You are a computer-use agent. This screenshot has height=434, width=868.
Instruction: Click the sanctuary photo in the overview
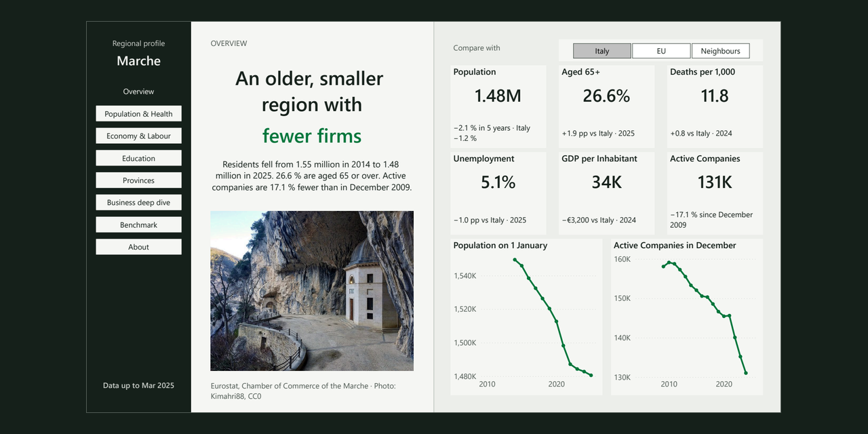click(x=312, y=291)
